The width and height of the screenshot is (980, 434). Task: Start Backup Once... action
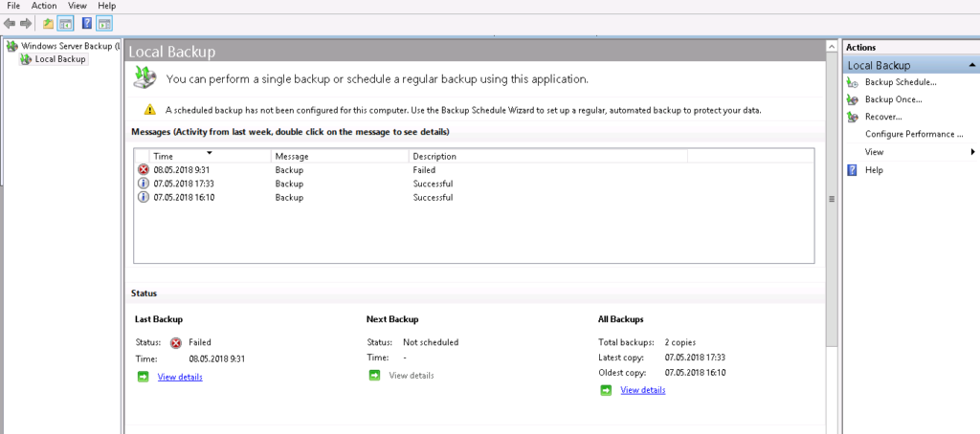coord(894,99)
